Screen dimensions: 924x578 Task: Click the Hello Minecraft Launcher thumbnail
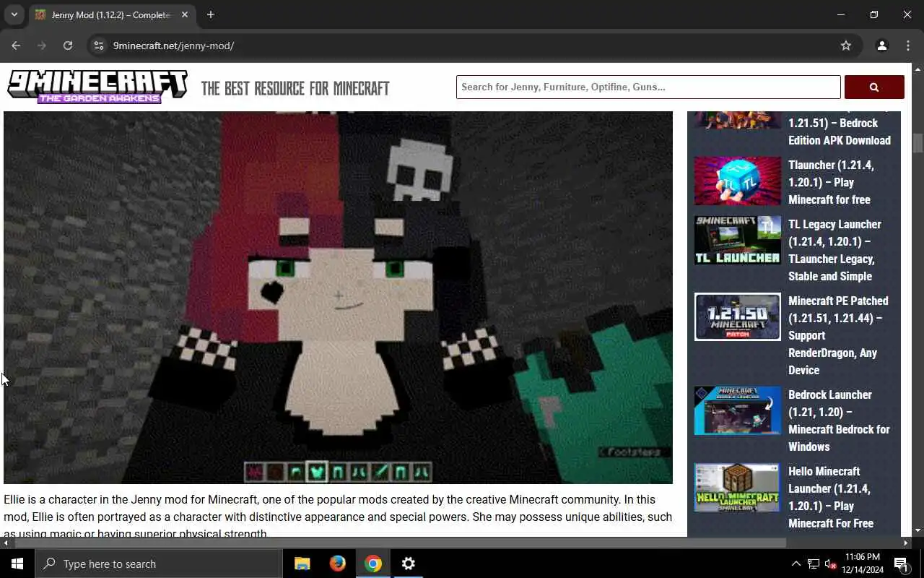point(737,488)
